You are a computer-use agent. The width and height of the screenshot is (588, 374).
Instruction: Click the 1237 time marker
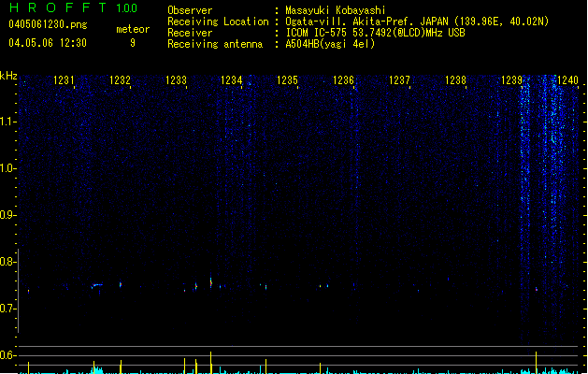pos(399,79)
